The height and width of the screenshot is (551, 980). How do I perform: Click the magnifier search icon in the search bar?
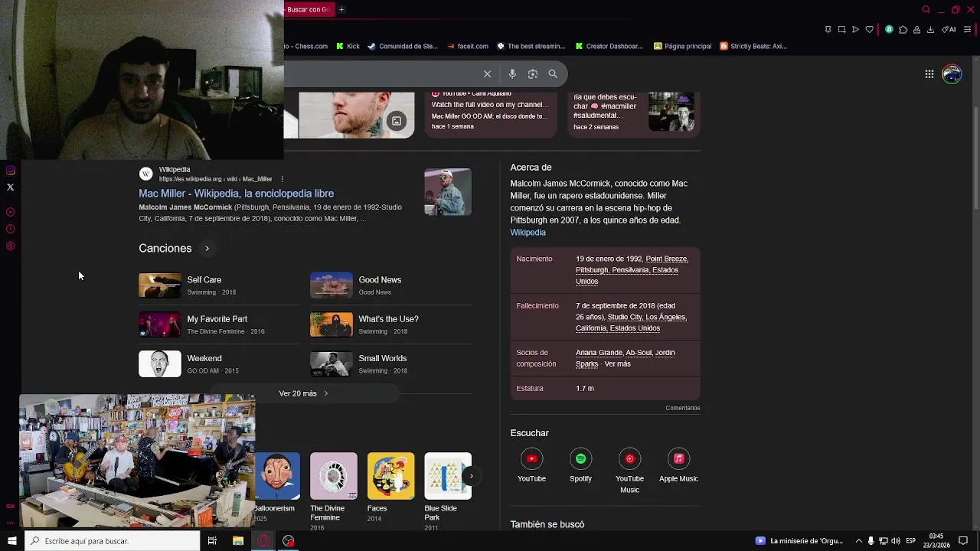[553, 74]
